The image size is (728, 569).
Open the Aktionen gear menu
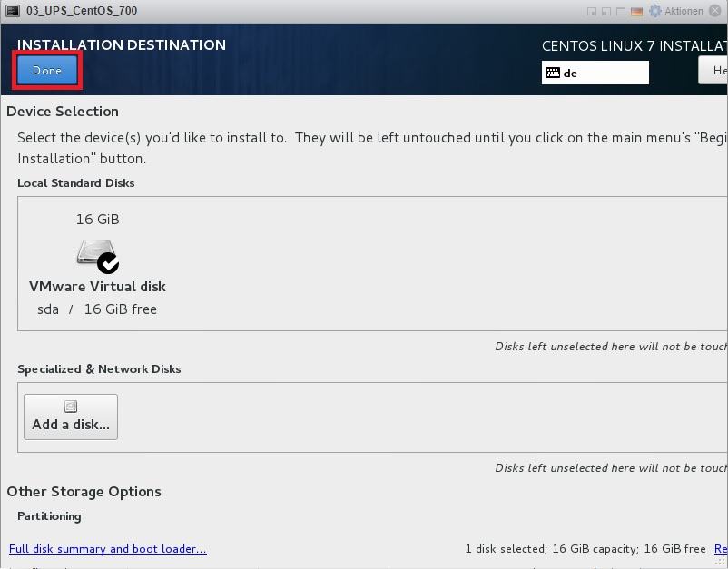pos(675,11)
